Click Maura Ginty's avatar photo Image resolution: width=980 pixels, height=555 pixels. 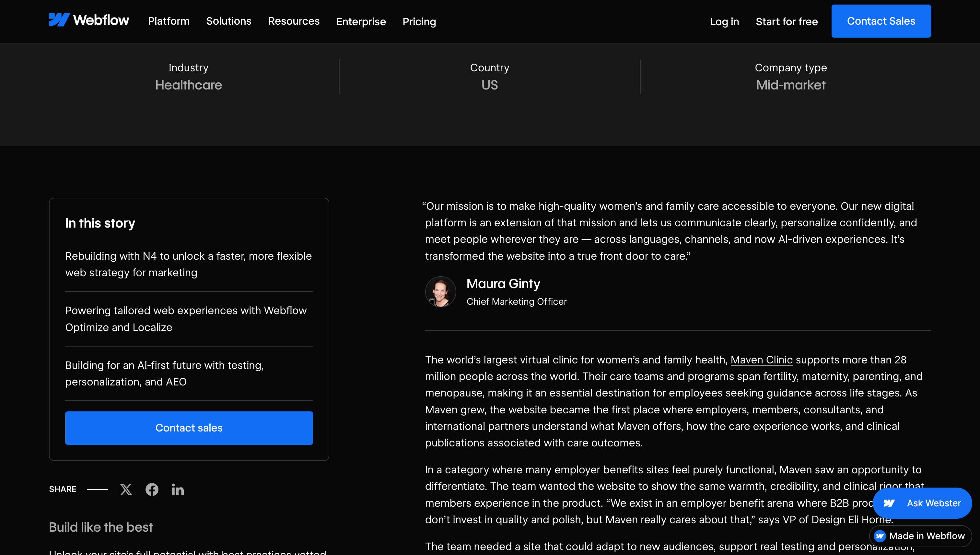440,292
